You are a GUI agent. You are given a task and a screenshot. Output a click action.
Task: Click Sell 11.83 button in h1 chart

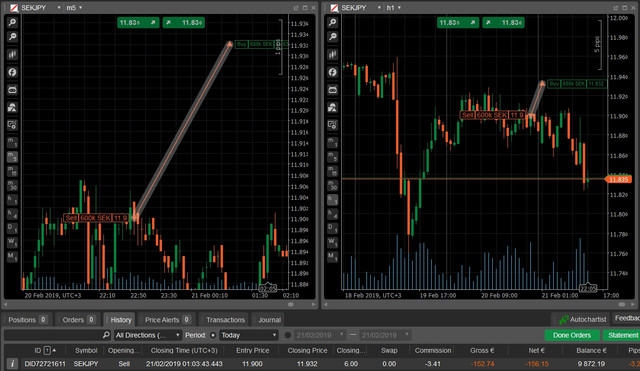(458, 23)
